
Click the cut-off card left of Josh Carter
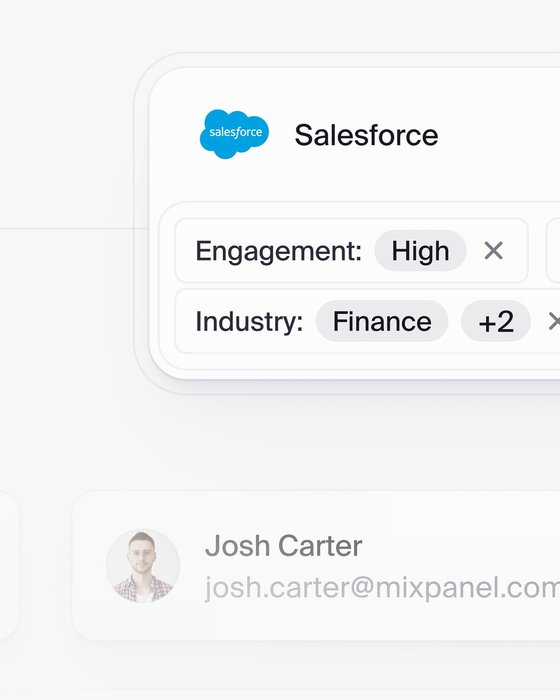[x=8, y=566]
